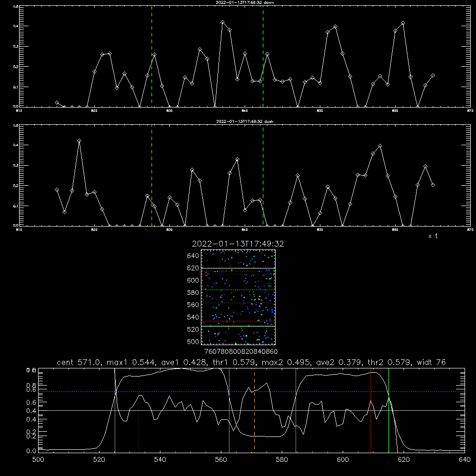
Task: Click 'max2 0.495' in the bottom plot title
Action: click(x=286, y=362)
